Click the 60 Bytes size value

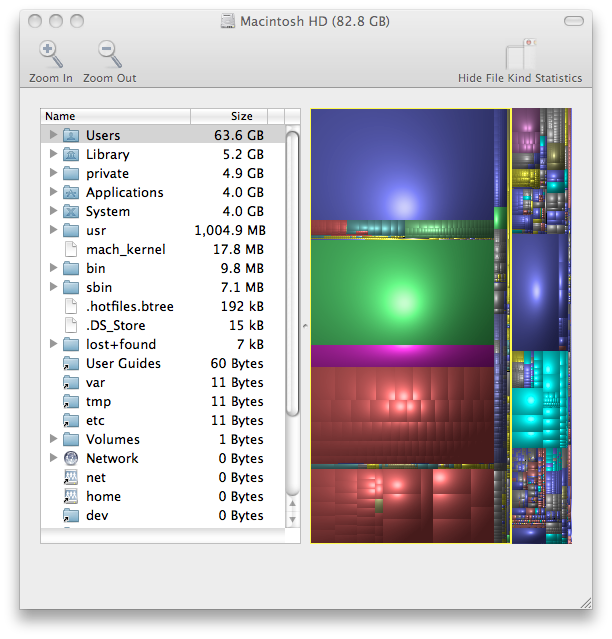click(237, 364)
